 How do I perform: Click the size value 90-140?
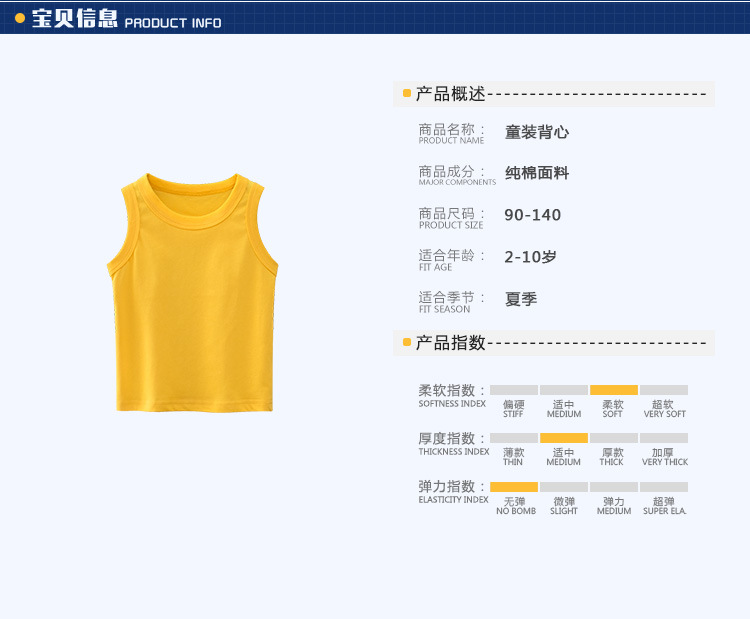532,215
